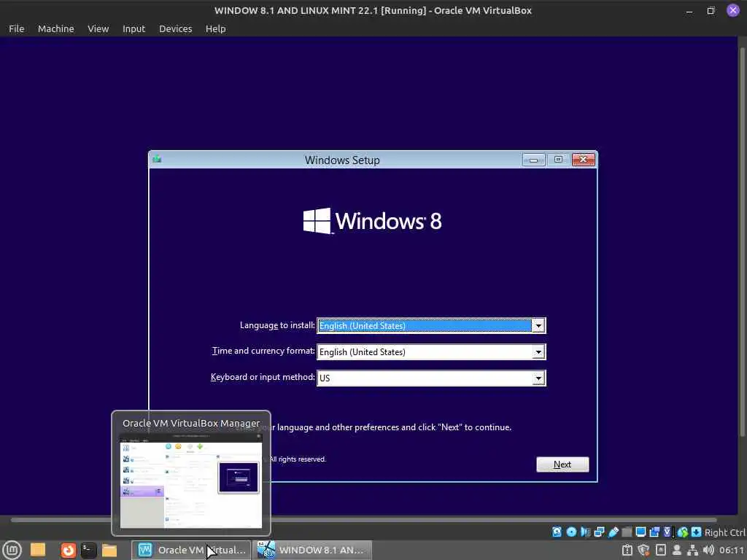Click the virtualization features V icon
The width and height of the screenshot is (747, 560).
click(x=667, y=532)
